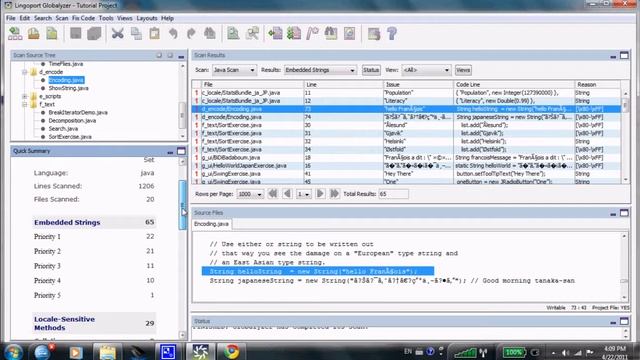Click the Cut scissors icon
Screen dimensions: 640x360
(118, 33)
